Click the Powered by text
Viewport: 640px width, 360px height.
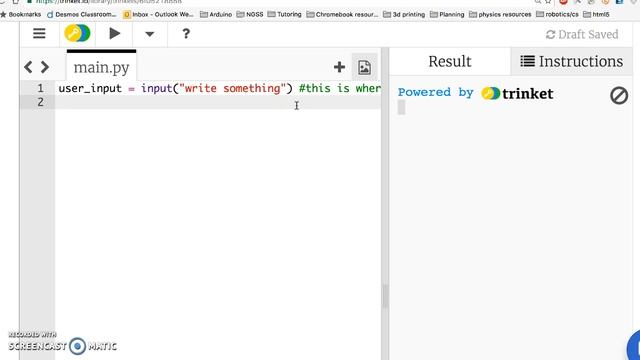pyautogui.click(x=436, y=92)
